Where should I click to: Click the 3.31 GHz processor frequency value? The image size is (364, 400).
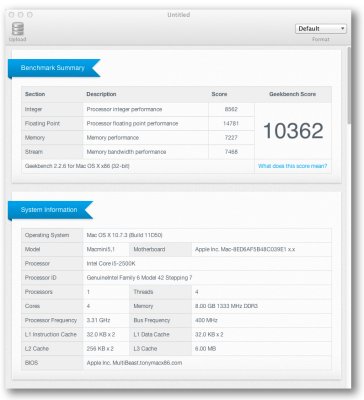pyautogui.click(x=98, y=320)
